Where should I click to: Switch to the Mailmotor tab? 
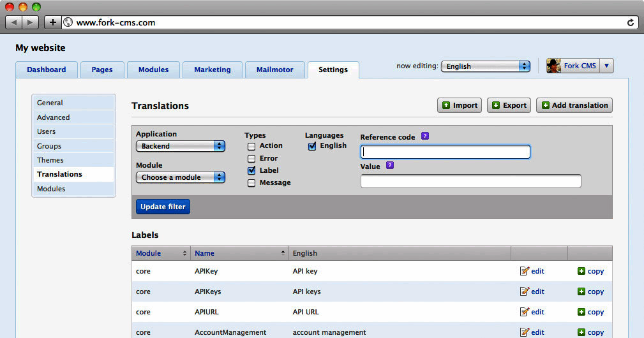pos(274,70)
